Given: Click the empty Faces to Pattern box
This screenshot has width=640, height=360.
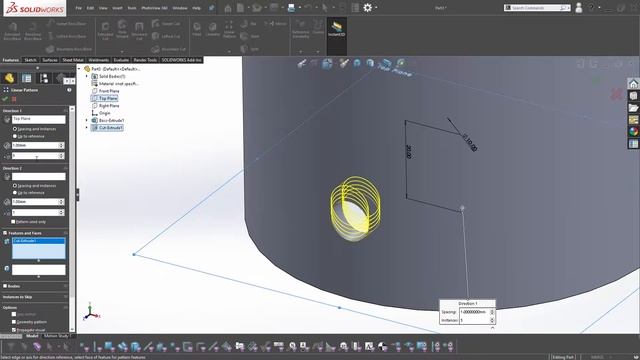Looking at the screenshot, I should point(38,269).
